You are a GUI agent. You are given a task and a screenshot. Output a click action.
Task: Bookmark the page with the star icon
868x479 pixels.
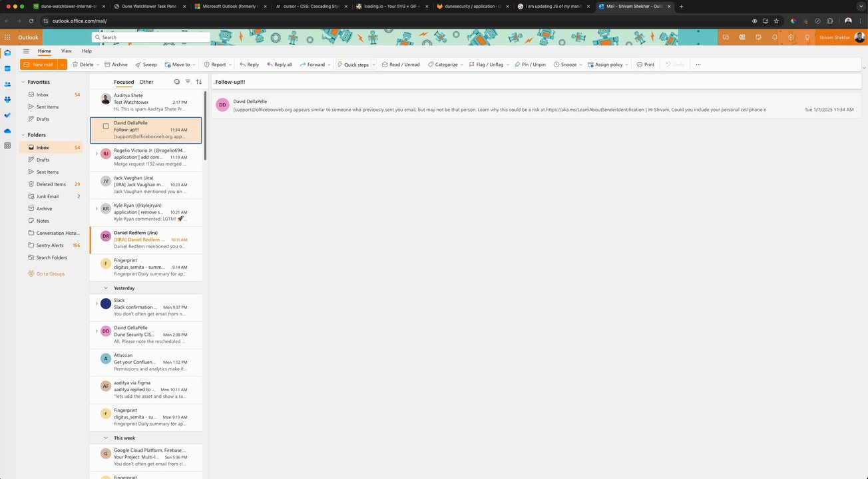(776, 21)
